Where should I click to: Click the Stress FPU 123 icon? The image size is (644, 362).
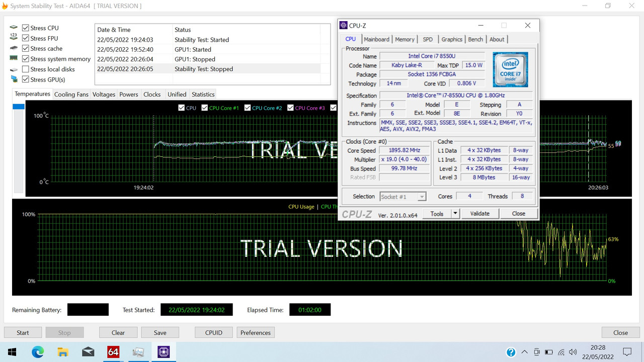[x=14, y=38]
